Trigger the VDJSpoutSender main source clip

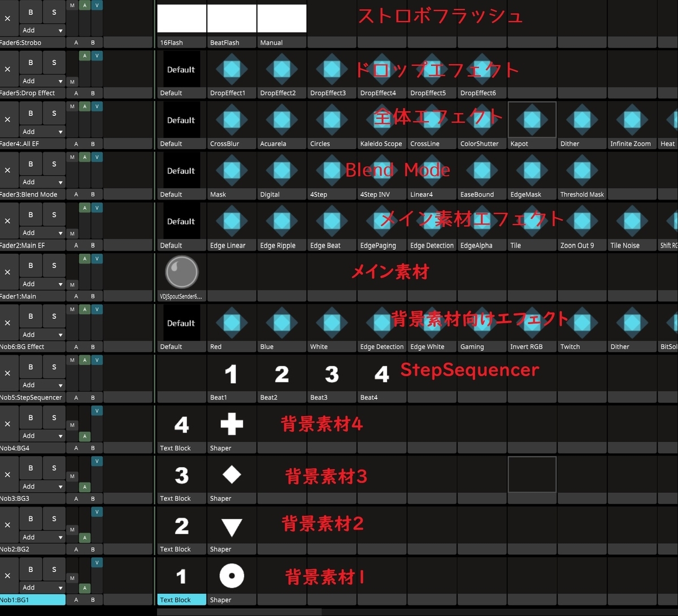tap(181, 271)
